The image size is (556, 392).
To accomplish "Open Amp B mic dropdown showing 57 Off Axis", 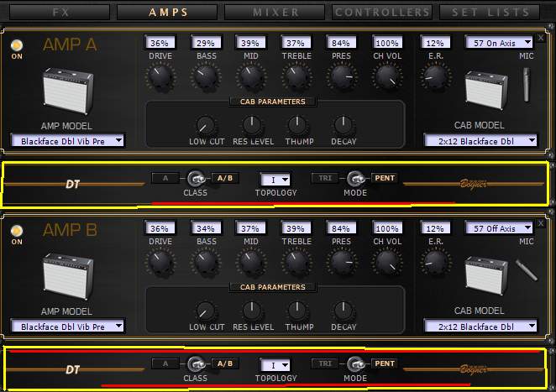I will click(x=499, y=228).
